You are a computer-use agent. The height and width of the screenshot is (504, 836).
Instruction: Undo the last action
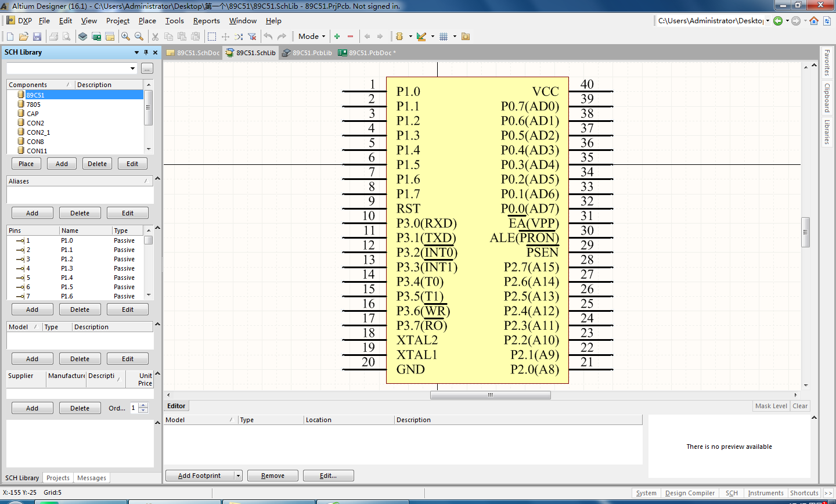point(268,37)
